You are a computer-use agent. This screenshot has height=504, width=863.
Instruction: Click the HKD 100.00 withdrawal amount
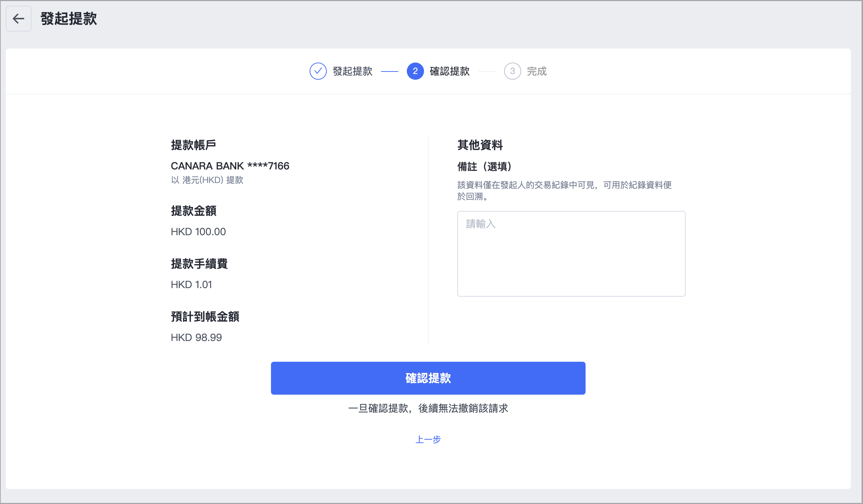198,232
